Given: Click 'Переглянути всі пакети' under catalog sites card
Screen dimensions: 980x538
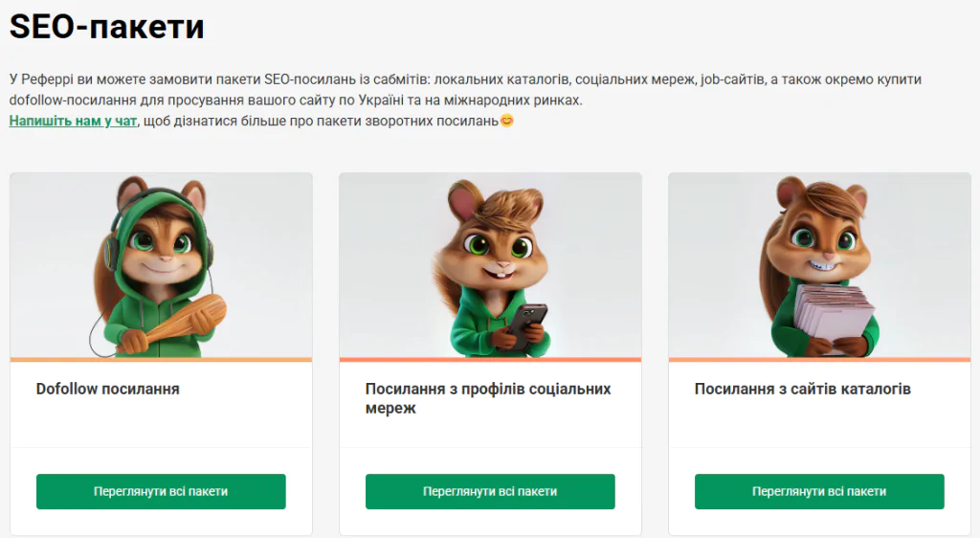Looking at the screenshot, I should coord(819,492).
